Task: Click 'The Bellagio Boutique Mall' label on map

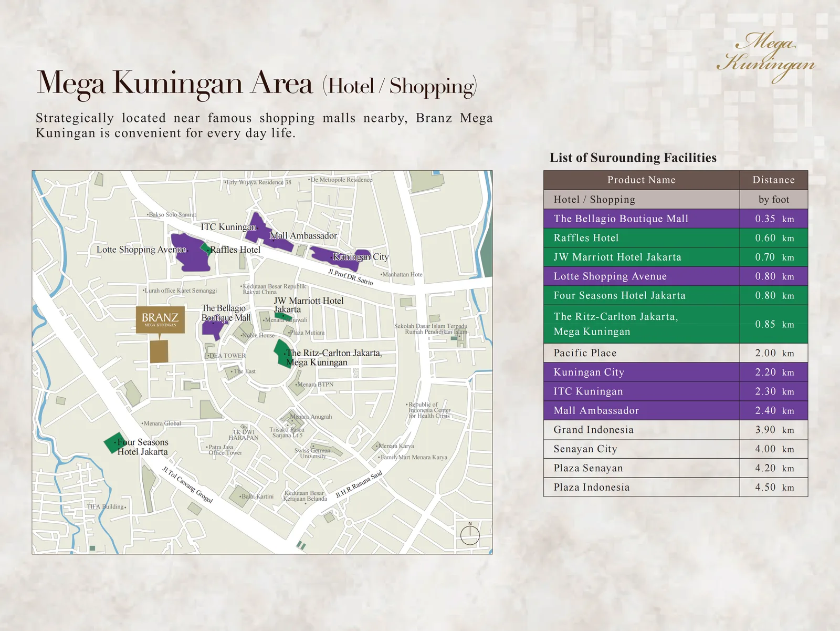Action: click(x=226, y=313)
